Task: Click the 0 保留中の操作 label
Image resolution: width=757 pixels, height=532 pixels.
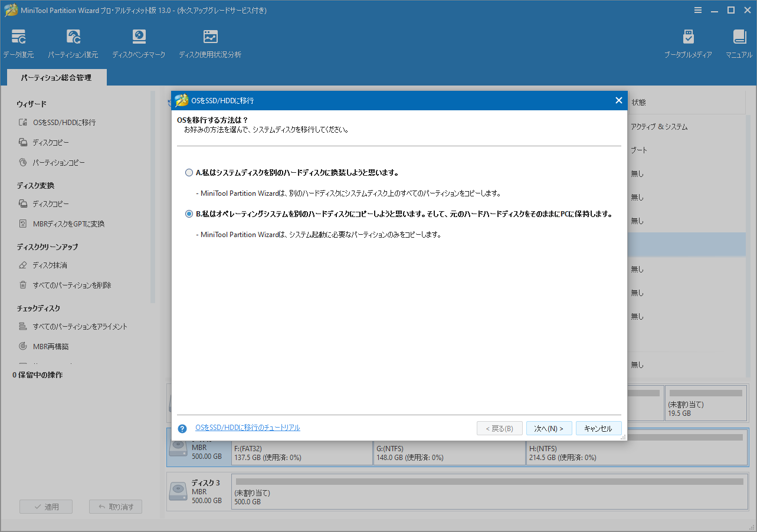Action: click(37, 375)
